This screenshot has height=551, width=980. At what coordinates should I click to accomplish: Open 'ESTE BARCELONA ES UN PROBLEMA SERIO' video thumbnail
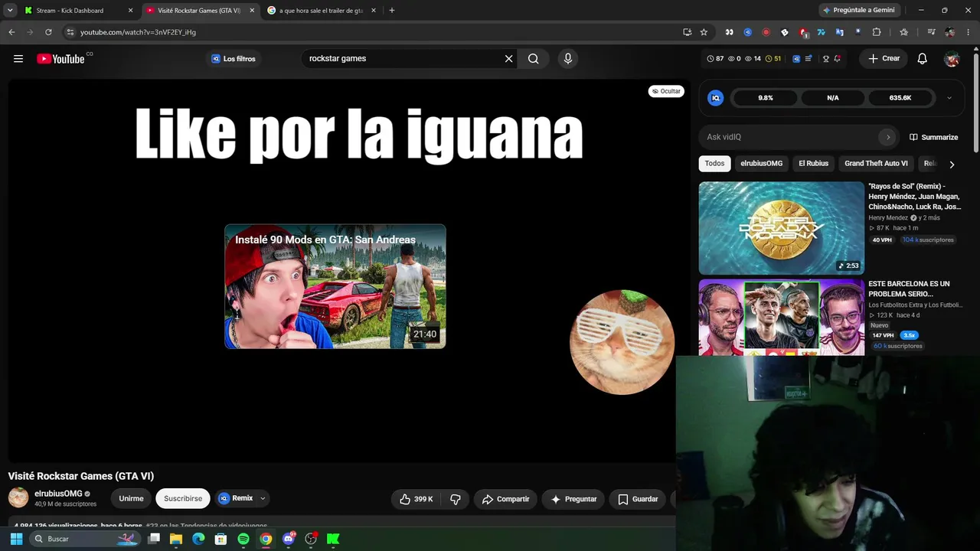click(781, 318)
